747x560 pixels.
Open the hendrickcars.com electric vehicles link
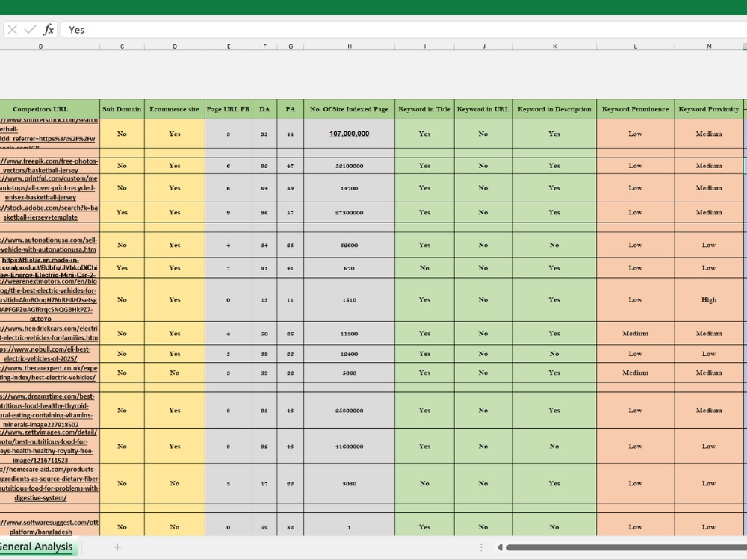tap(49, 333)
